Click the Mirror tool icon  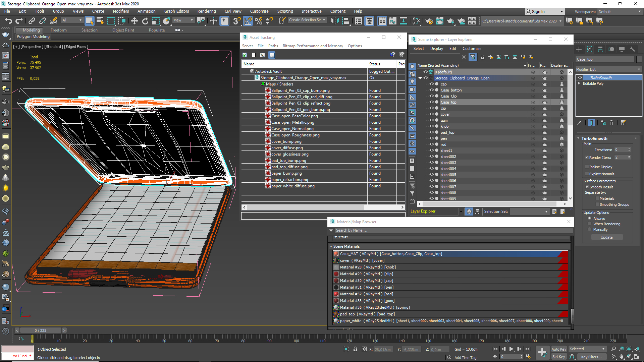point(335,21)
